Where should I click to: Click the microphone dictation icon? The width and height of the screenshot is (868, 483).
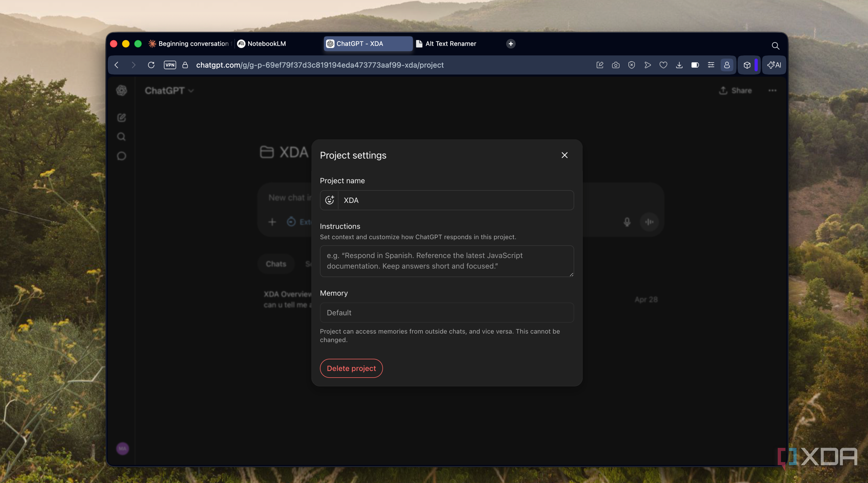pyautogui.click(x=627, y=222)
